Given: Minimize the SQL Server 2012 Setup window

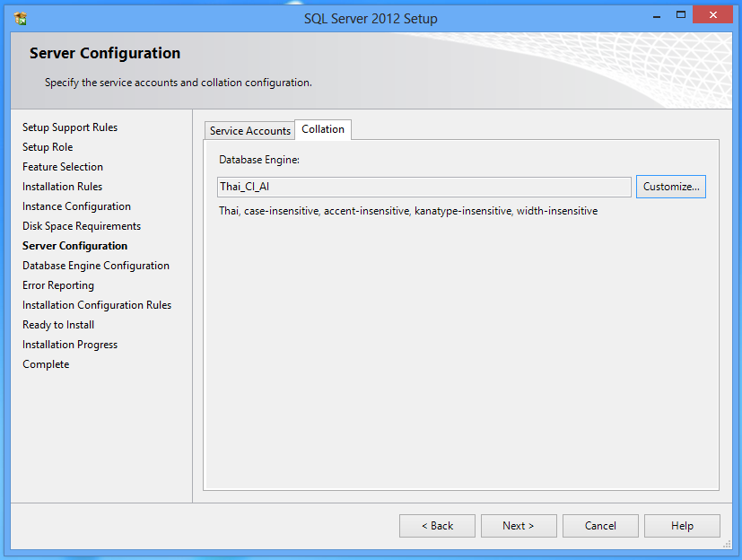Looking at the screenshot, I should pos(657,16).
